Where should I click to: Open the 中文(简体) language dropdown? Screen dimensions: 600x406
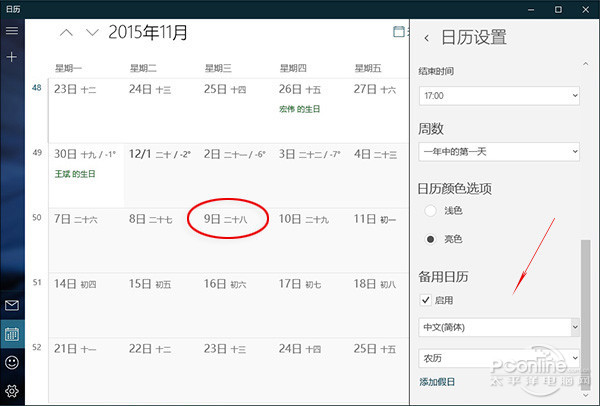(x=499, y=327)
